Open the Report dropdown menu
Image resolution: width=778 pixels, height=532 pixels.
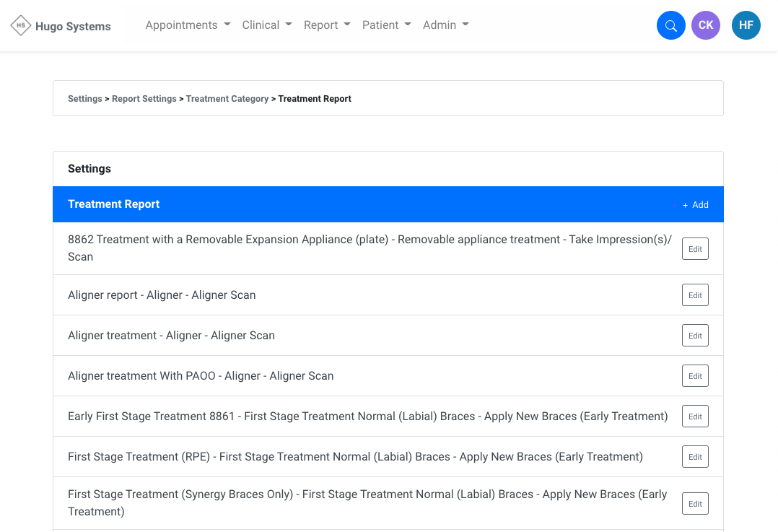[326, 25]
